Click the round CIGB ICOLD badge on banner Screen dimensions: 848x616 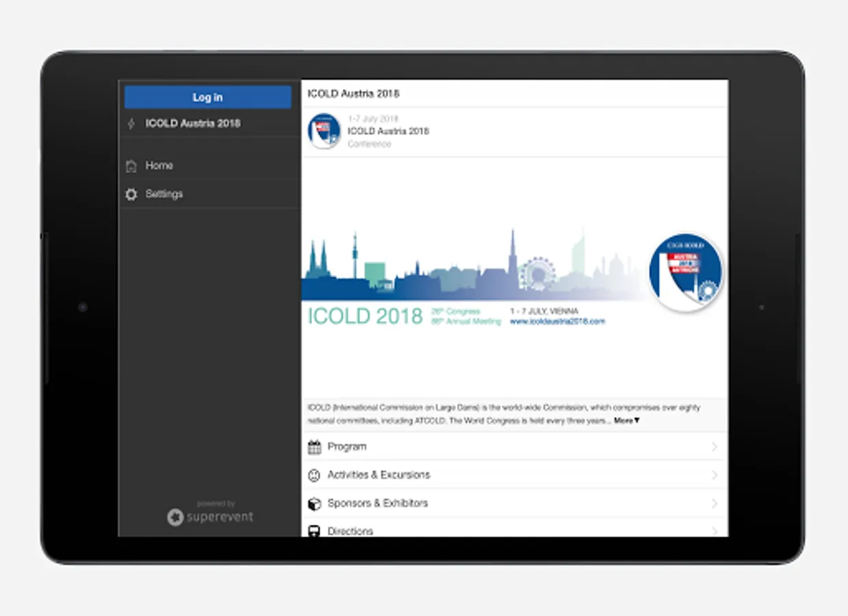click(686, 272)
